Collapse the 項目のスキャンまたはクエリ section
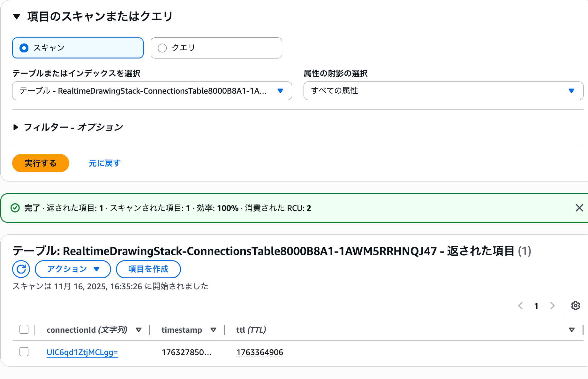Image resolution: width=588 pixels, height=379 pixels. point(16,16)
